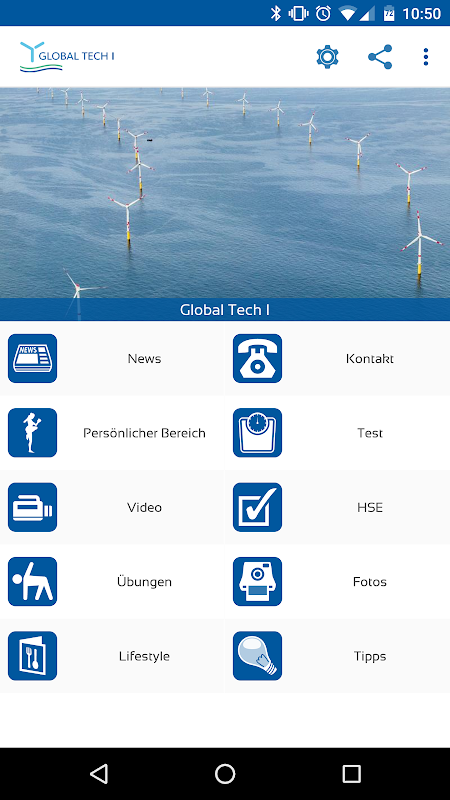Select the Tipps label
Viewport: 450px width, 800px height.
[x=370, y=656]
